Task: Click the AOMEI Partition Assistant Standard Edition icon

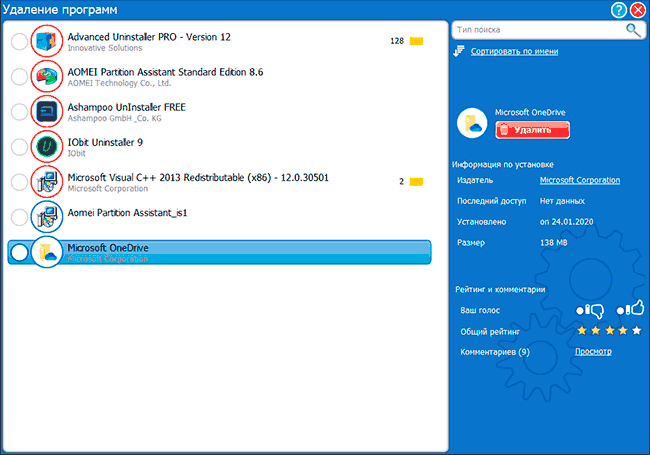Action: point(46,76)
